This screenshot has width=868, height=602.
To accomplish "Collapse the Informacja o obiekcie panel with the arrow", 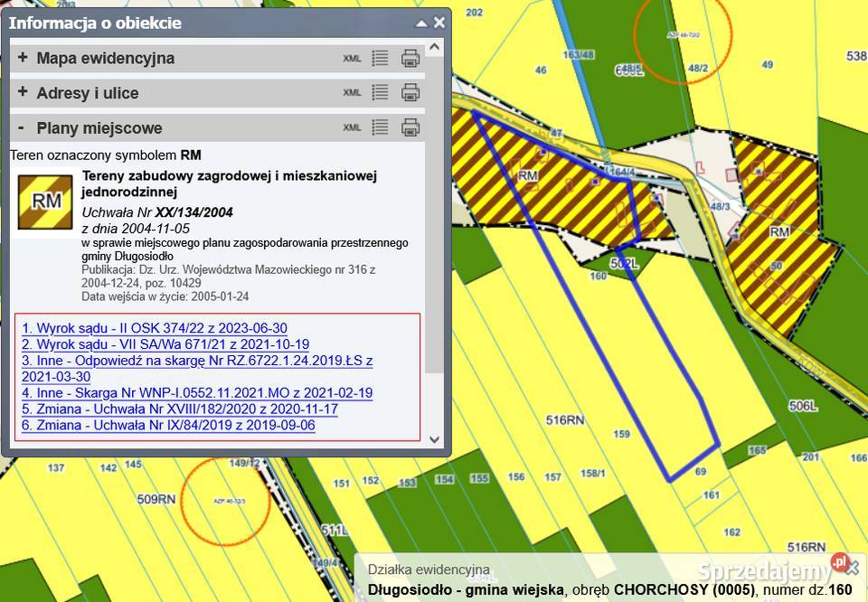I will click(x=421, y=24).
